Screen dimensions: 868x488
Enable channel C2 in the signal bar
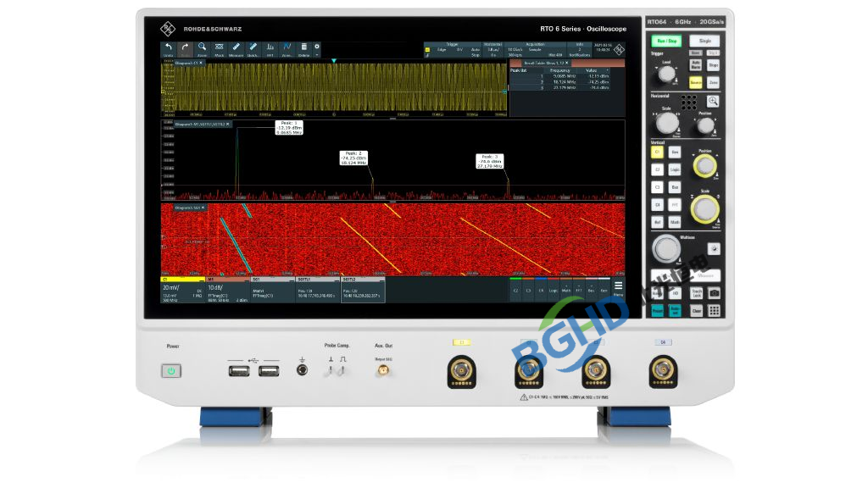pos(515,290)
